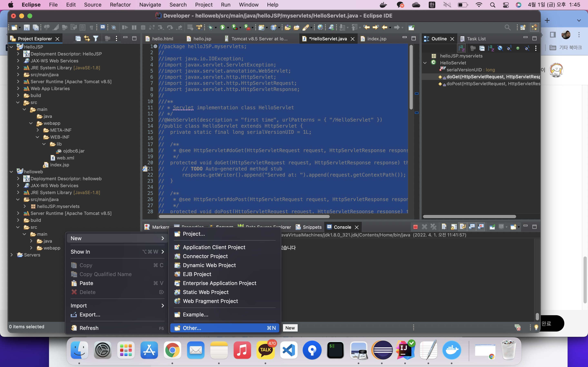Screen dimensions: 588x367
Task: Switch to the index.jsp editor tab
Action: click(x=376, y=39)
